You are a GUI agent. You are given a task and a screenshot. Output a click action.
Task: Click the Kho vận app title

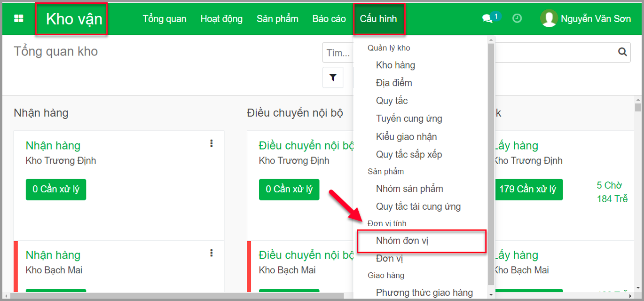point(74,19)
